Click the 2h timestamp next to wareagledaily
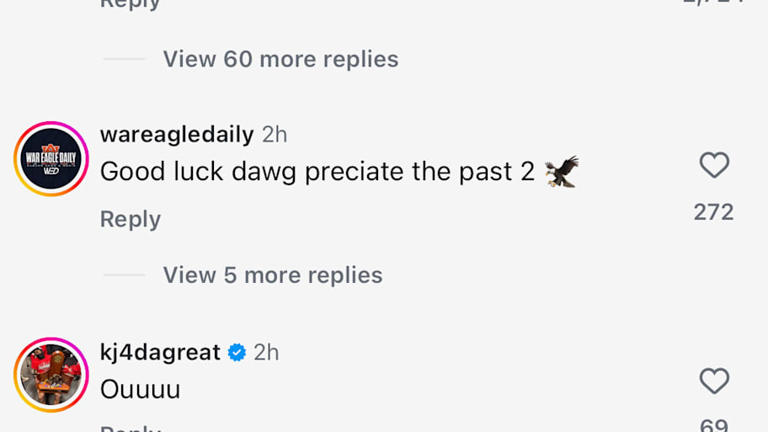The image size is (768, 432). click(274, 134)
